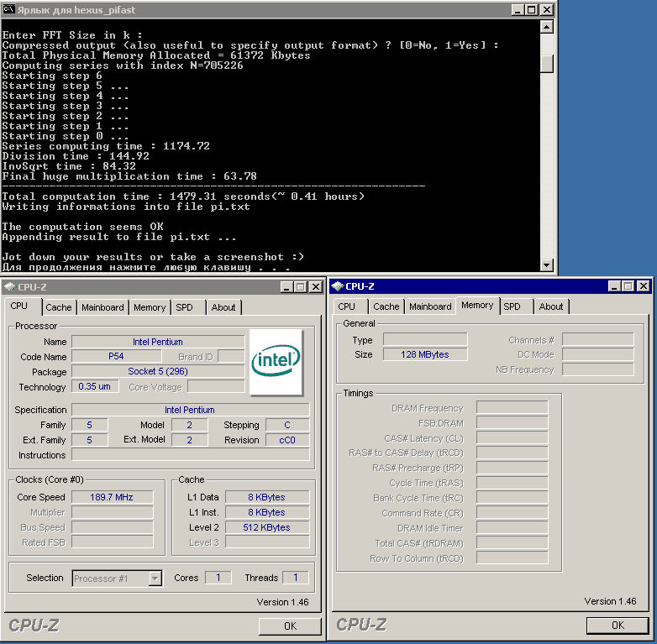This screenshot has height=644, width=657.
Task: Click OK button in right CPU-Z window
Action: [x=618, y=626]
